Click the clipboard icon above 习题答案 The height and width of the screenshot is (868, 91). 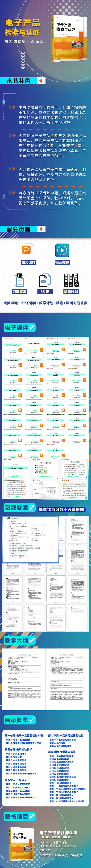tap(19, 280)
